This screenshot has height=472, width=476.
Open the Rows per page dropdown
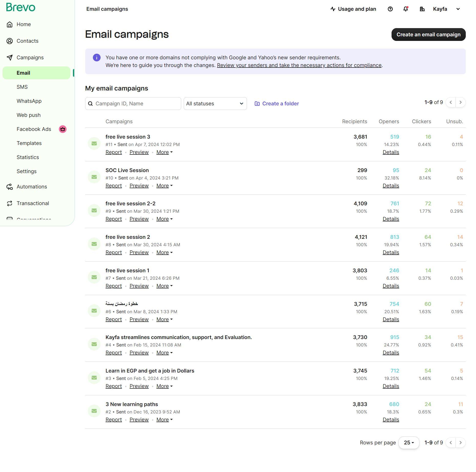[x=409, y=443]
